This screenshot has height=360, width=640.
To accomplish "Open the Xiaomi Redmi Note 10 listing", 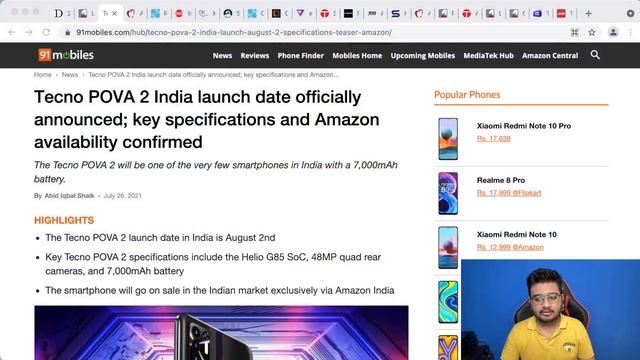I will (x=517, y=234).
